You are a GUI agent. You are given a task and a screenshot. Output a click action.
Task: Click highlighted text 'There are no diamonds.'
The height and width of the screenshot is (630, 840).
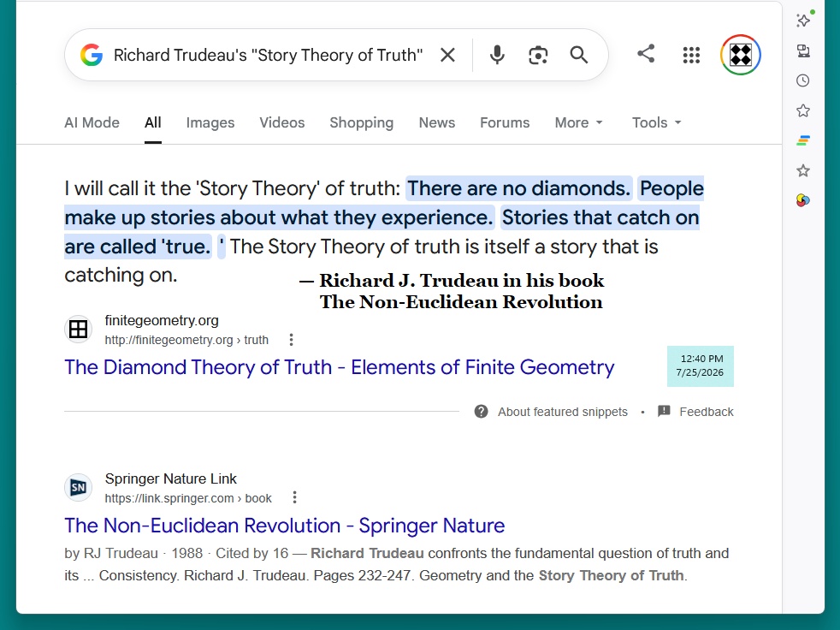pyautogui.click(x=518, y=188)
